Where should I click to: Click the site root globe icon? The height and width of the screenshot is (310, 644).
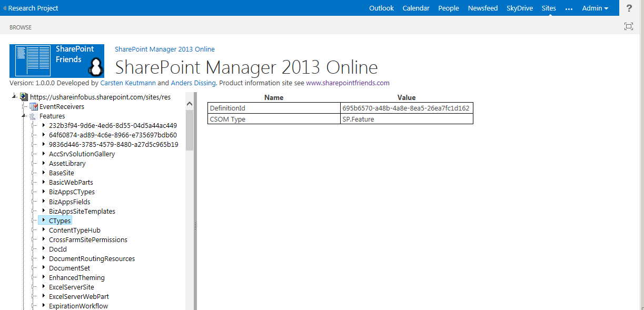[24, 97]
